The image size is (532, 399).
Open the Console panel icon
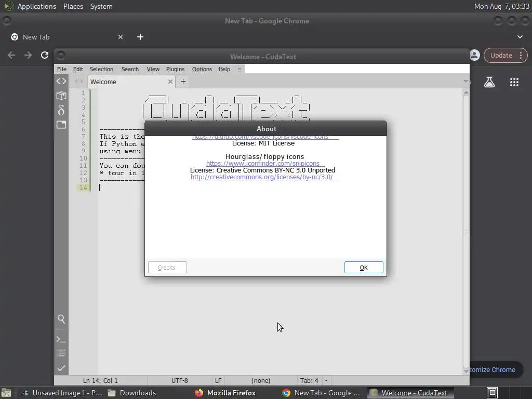tap(61, 339)
